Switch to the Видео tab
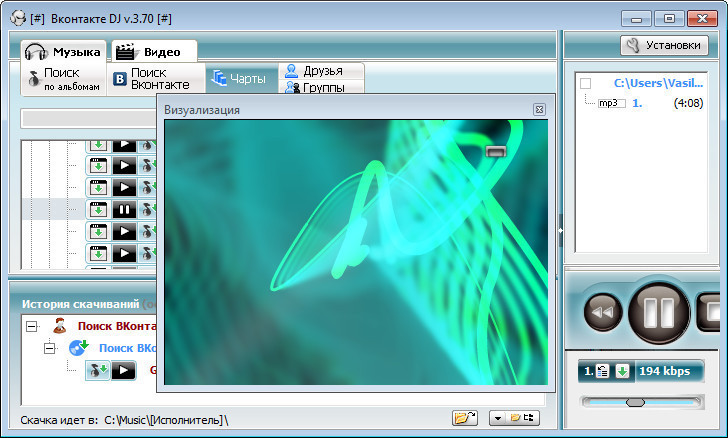 click(x=154, y=52)
